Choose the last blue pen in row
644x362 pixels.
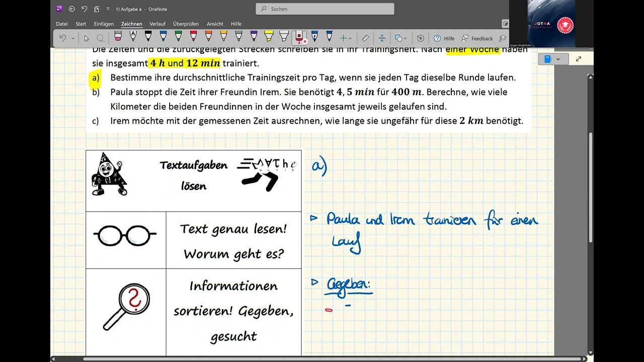(x=329, y=36)
